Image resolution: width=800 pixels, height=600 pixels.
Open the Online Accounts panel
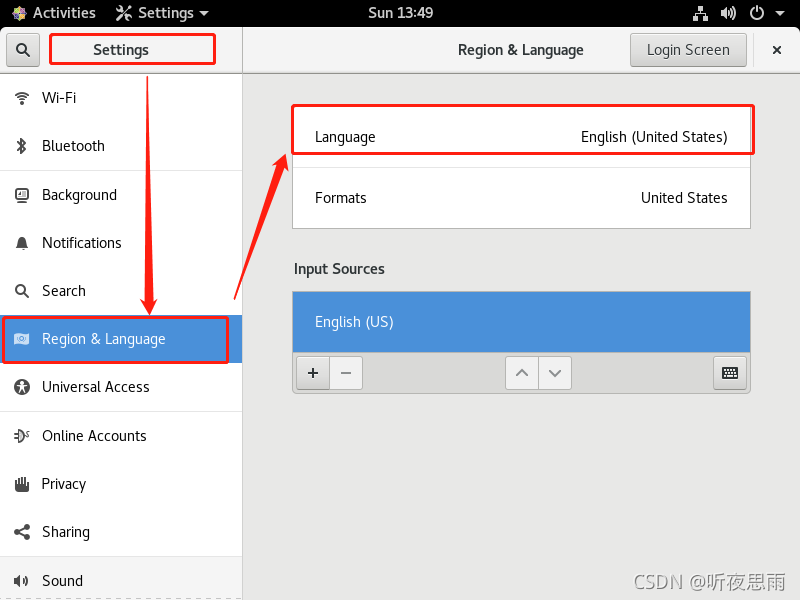click(121, 436)
